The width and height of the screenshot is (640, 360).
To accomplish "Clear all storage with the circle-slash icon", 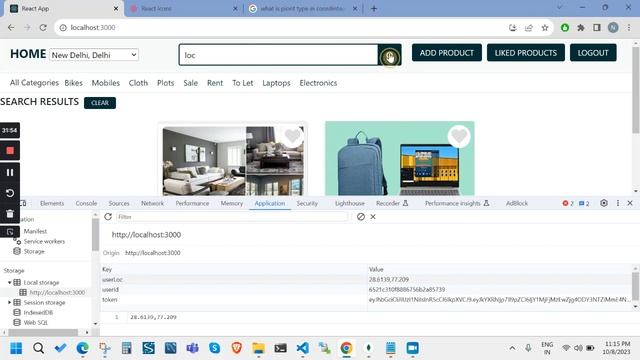I will coord(361,217).
